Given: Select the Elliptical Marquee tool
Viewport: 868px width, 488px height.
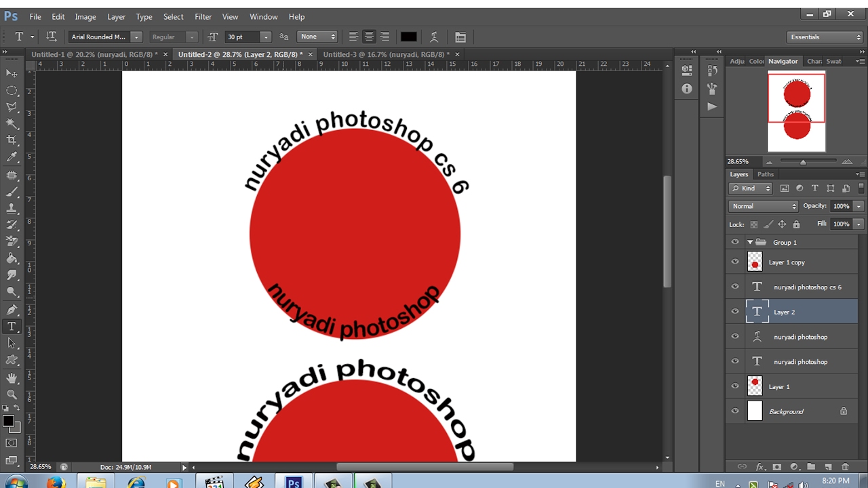Looking at the screenshot, I should (12, 90).
